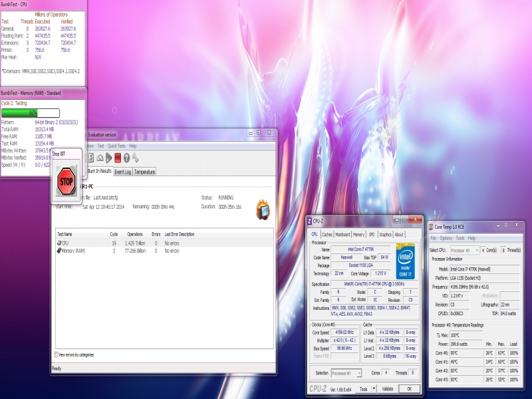
Task: Click the Memory (RAM) test row icon
Action: click(59, 251)
